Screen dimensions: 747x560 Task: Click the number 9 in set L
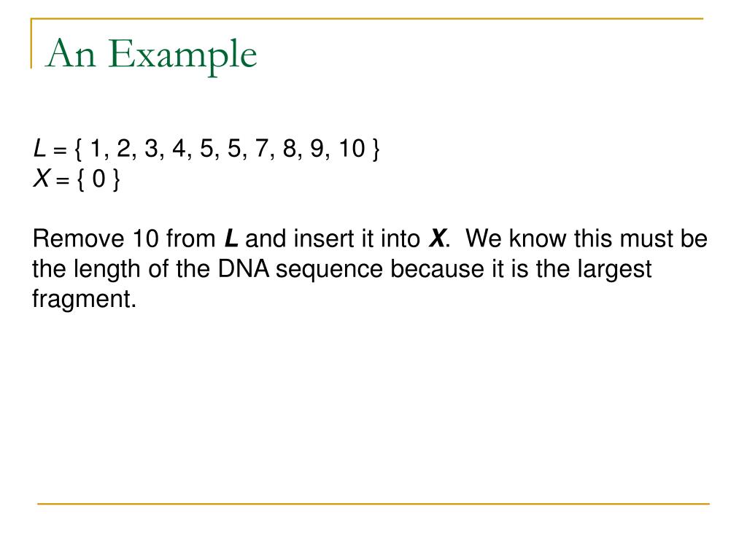click(317, 148)
